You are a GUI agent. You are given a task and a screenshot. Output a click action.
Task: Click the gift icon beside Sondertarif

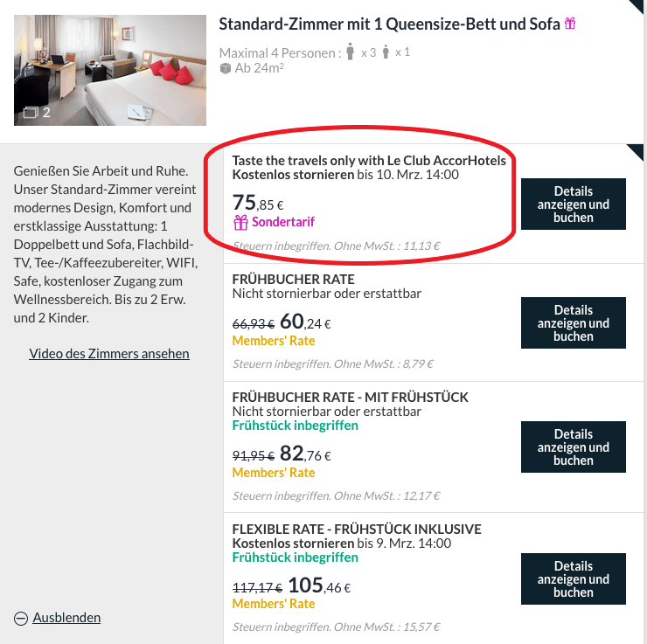click(x=240, y=222)
